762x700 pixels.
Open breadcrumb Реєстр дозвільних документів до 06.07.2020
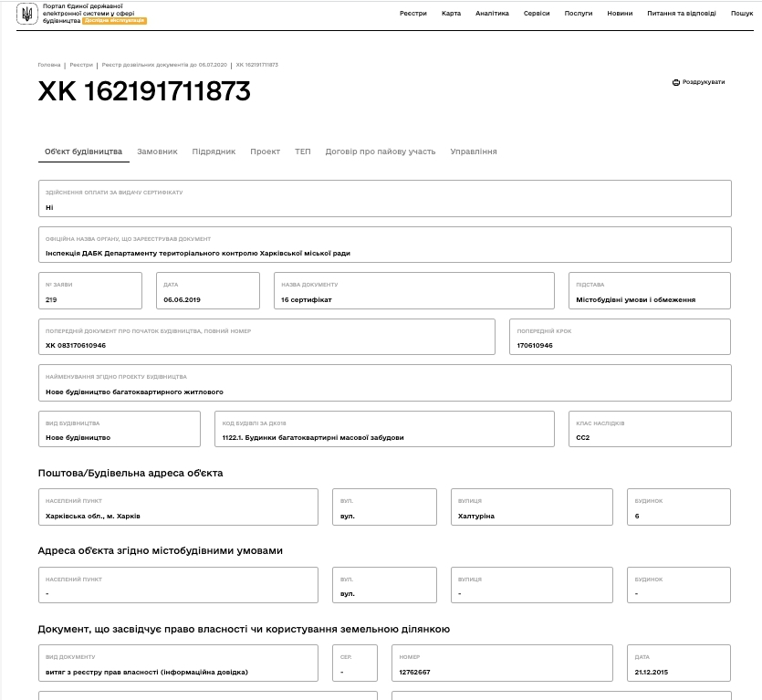pos(164,65)
